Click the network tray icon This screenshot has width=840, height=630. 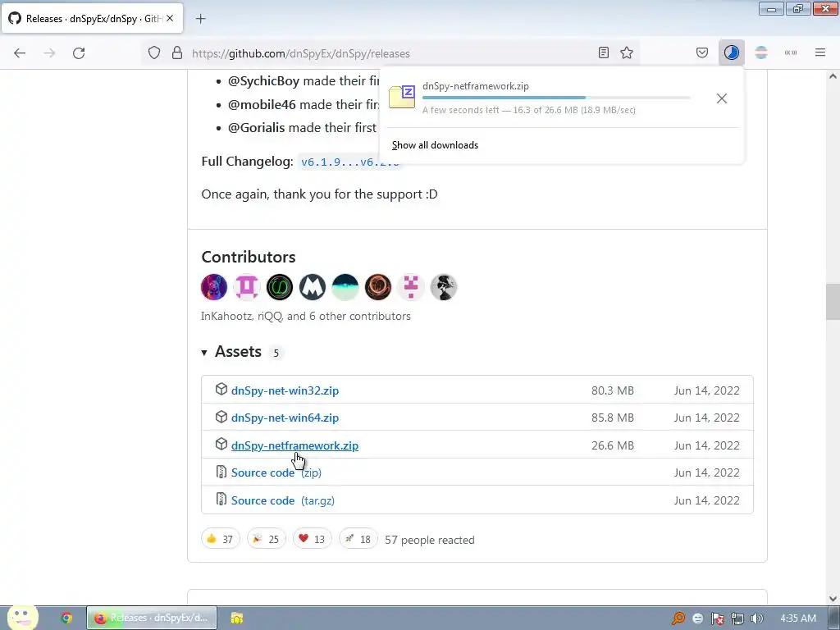tap(737, 619)
